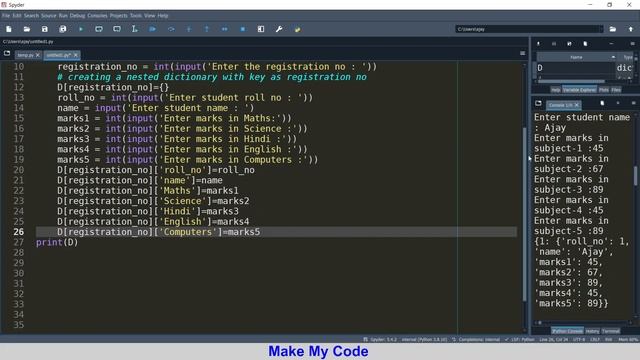This screenshot has height=360, width=640.
Task: Close the untitled1.py editor tab
Action: pos(76,55)
